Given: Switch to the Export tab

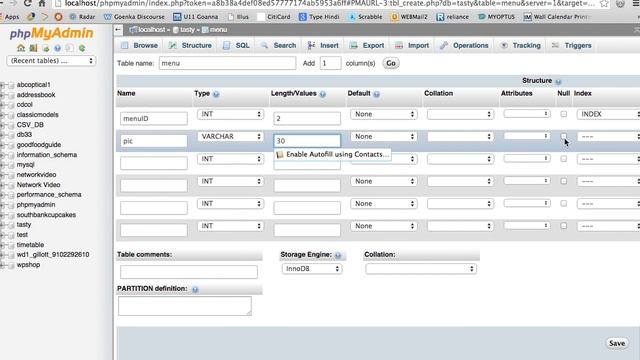Looking at the screenshot, I should [x=367, y=45].
